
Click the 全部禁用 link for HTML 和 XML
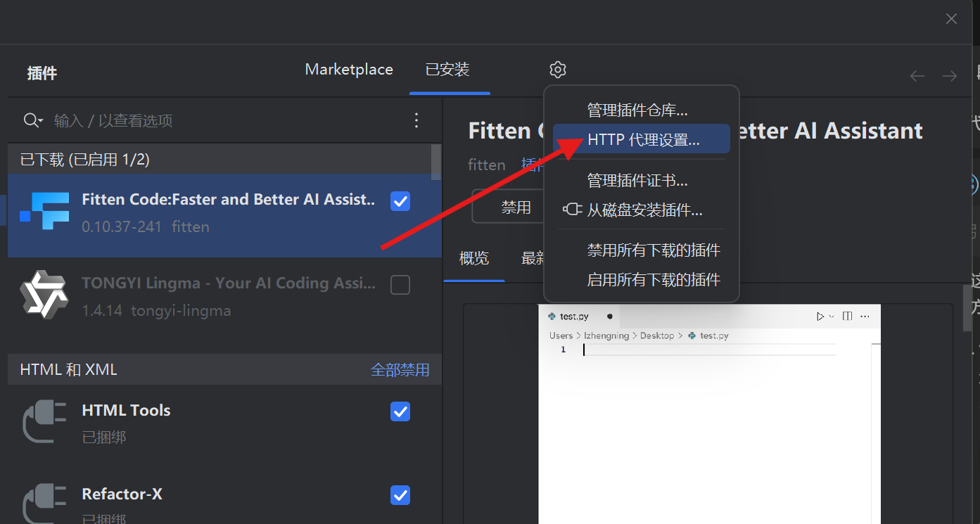[x=400, y=370]
